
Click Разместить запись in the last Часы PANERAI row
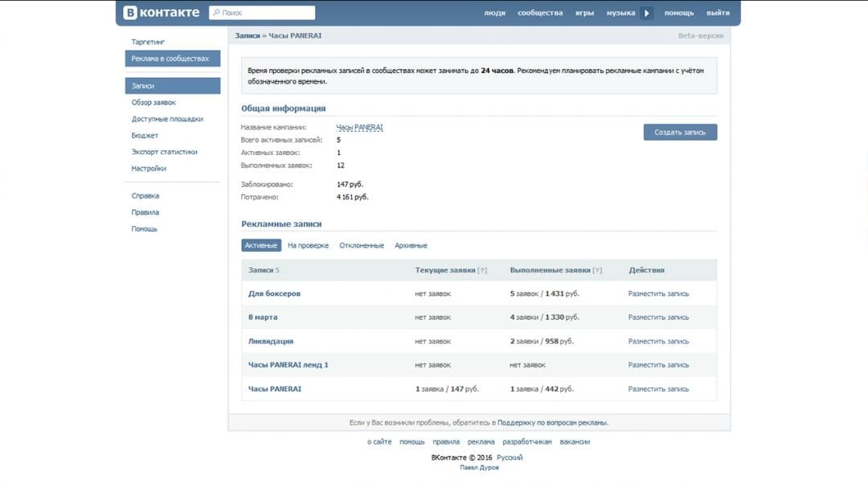point(658,389)
